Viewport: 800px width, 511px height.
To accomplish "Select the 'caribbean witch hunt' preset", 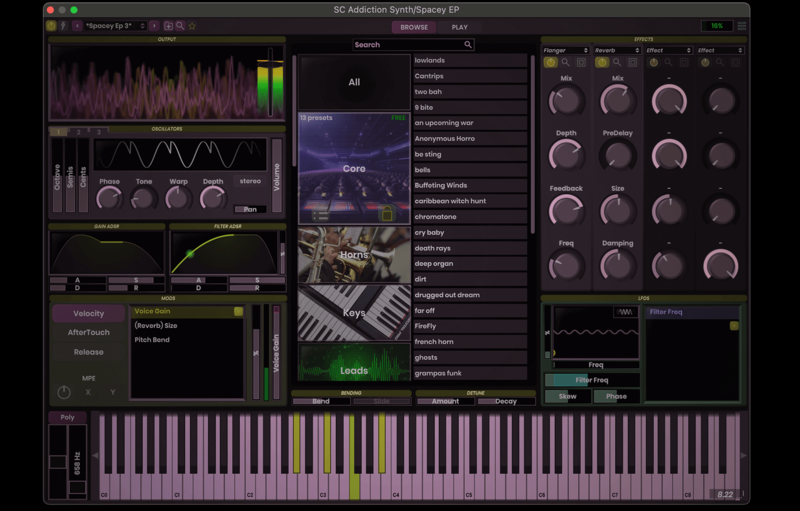I will coord(470,201).
